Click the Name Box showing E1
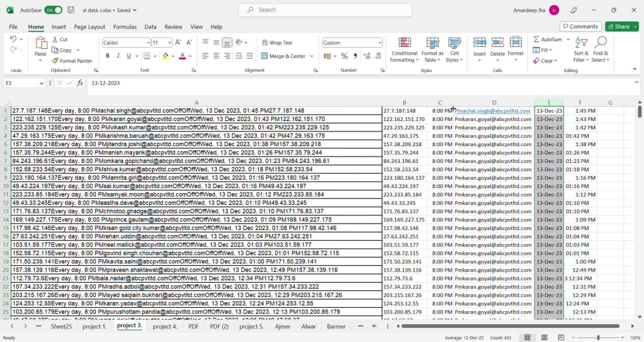This screenshot has height=342, width=644. (x=24, y=83)
